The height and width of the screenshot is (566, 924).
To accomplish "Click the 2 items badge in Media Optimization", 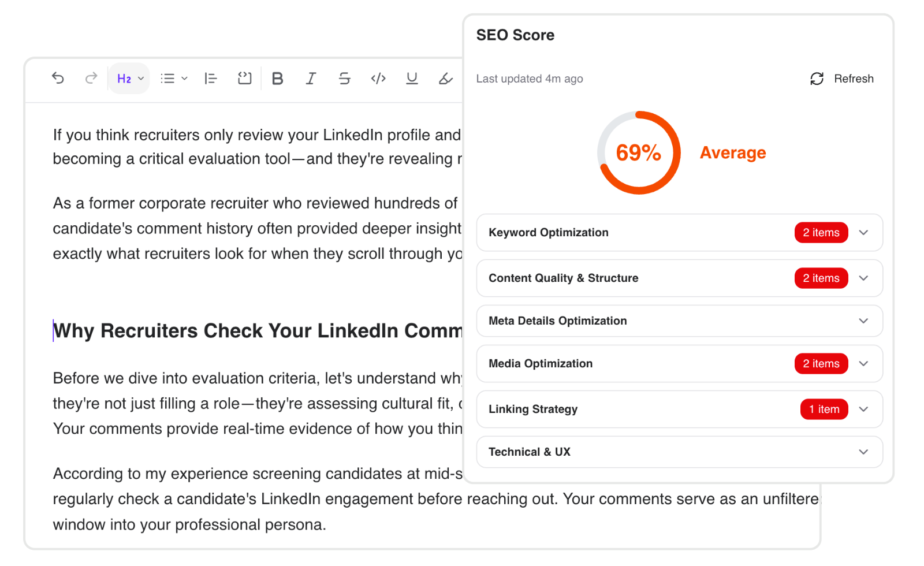I will [x=821, y=364].
